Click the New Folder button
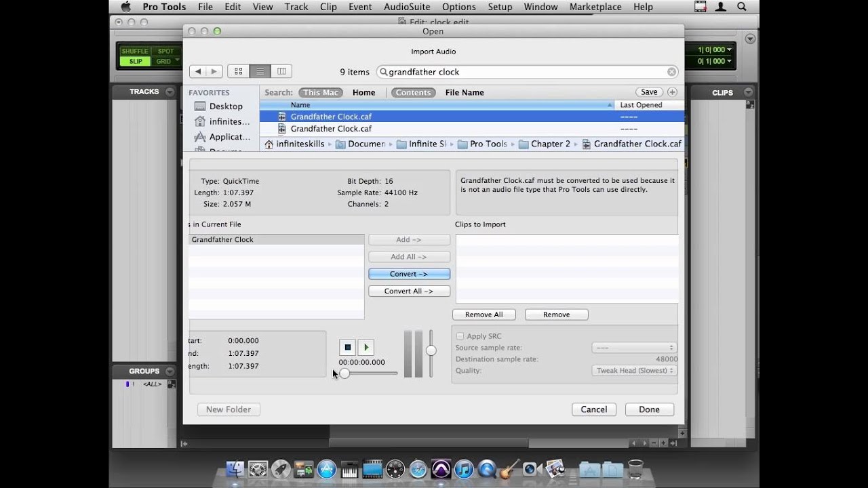Image resolution: width=868 pixels, height=488 pixels. 229,409
